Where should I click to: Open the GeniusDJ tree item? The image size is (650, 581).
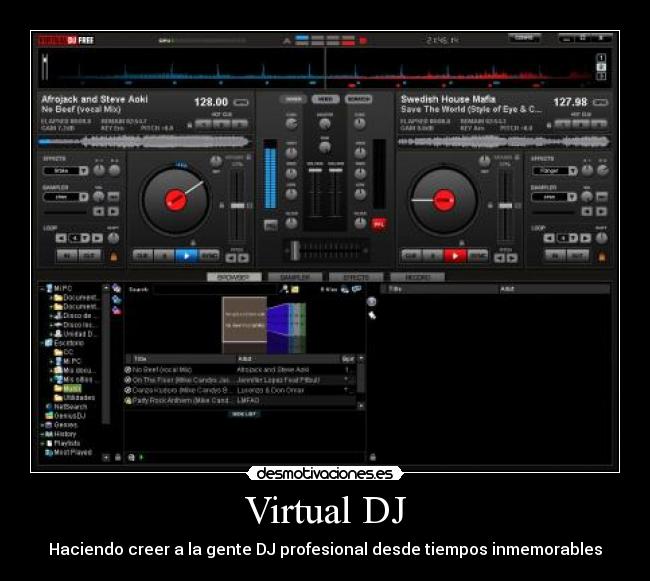pyautogui.click(x=69, y=416)
